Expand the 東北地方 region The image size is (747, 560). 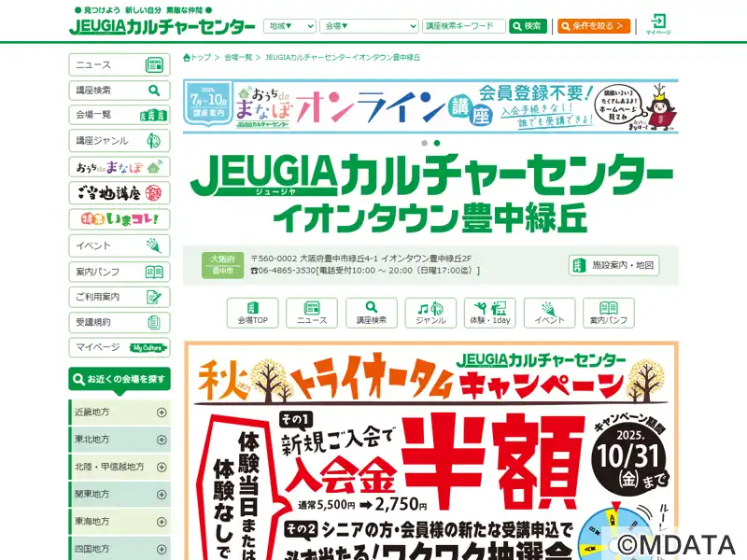click(120, 440)
